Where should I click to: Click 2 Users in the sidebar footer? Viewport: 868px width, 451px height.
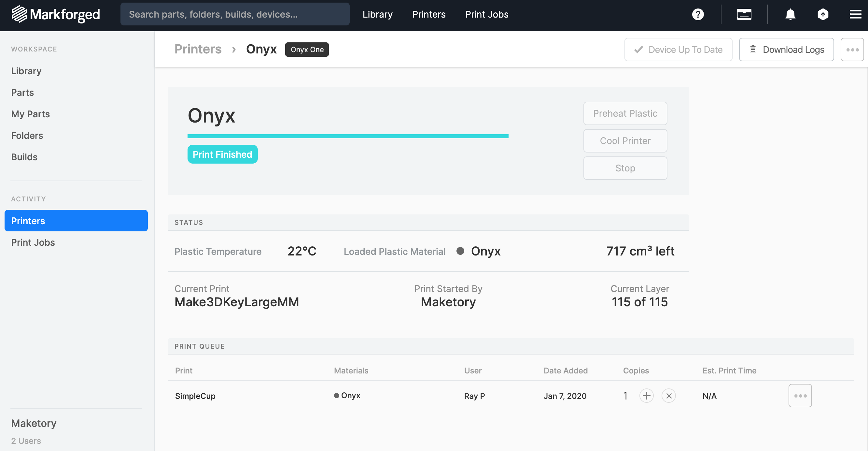click(x=26, y=441)
